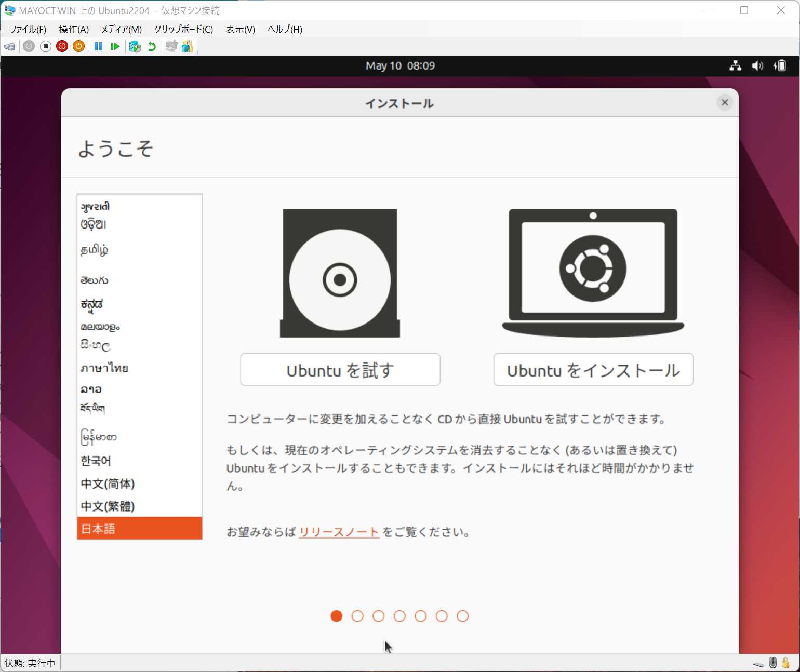Open the network indicator in Ubuntu top bar
Screen dimensions: 800x672
735,65
